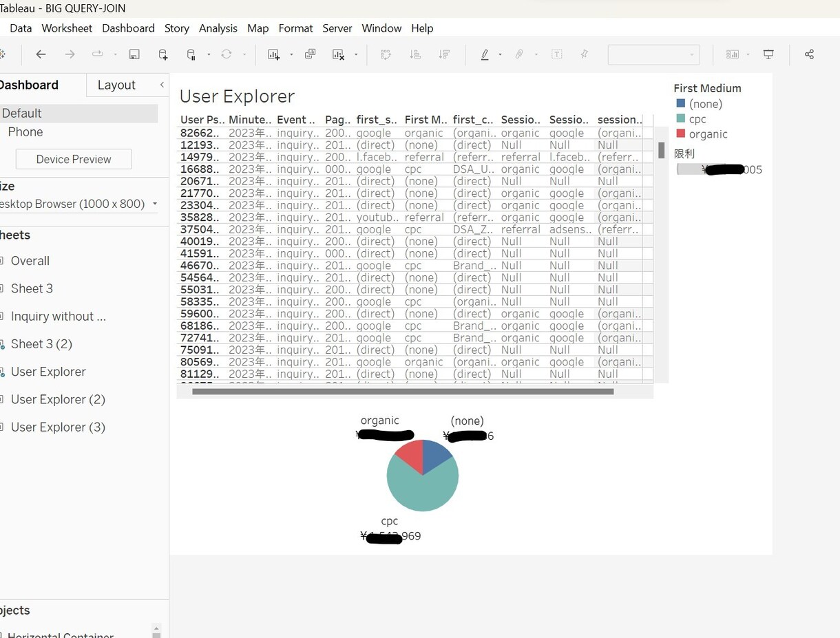Select Sheet 3 (2) in Sheets list
The image size is (840, 638).
pyautogui.click(x=41, y=343)
